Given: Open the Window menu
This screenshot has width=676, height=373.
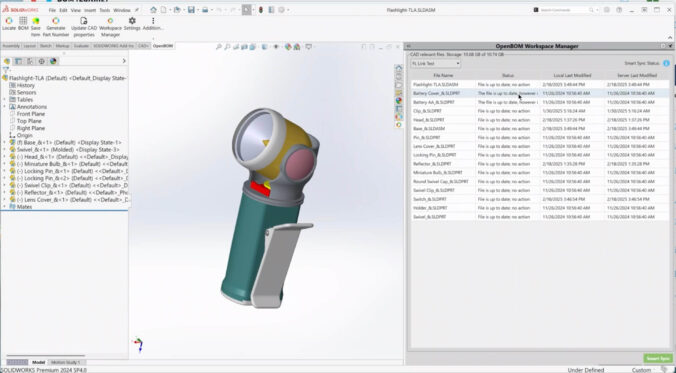Looking at the screenshot, I should [x=122, y=10].
